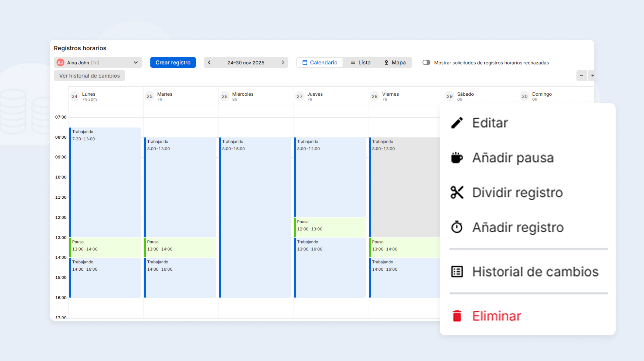644x361 pixels.
Task: Click the map pin icon next to Mapa
Action: pos(386,62)
